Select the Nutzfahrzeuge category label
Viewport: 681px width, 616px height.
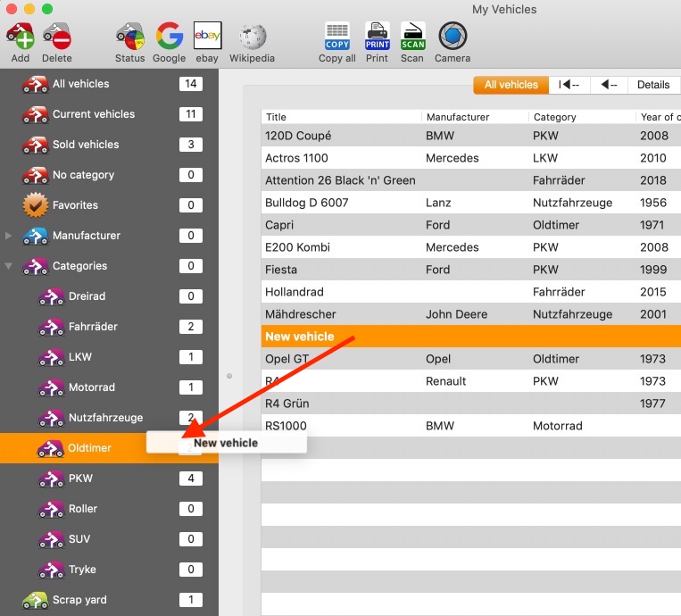105,418
